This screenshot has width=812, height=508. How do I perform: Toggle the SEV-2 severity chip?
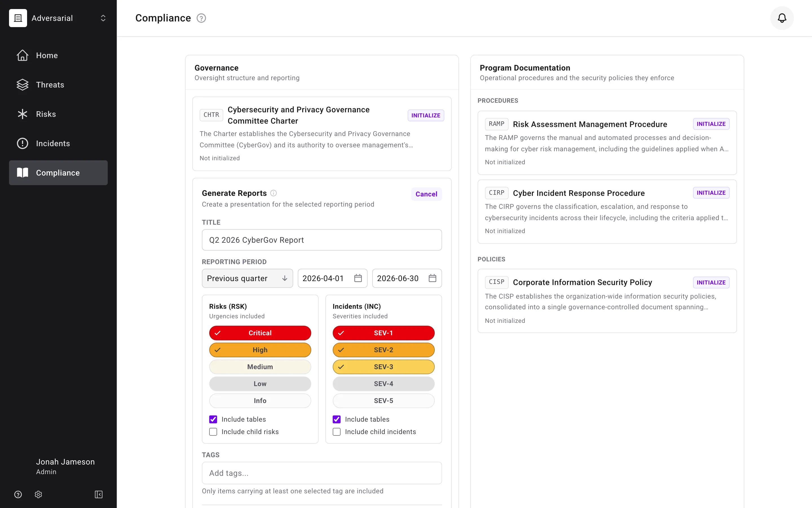pos(383,350)
